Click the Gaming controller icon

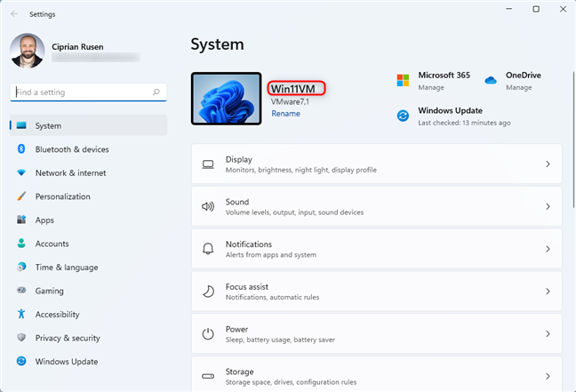pyautogui.click(x=21, y=291)
